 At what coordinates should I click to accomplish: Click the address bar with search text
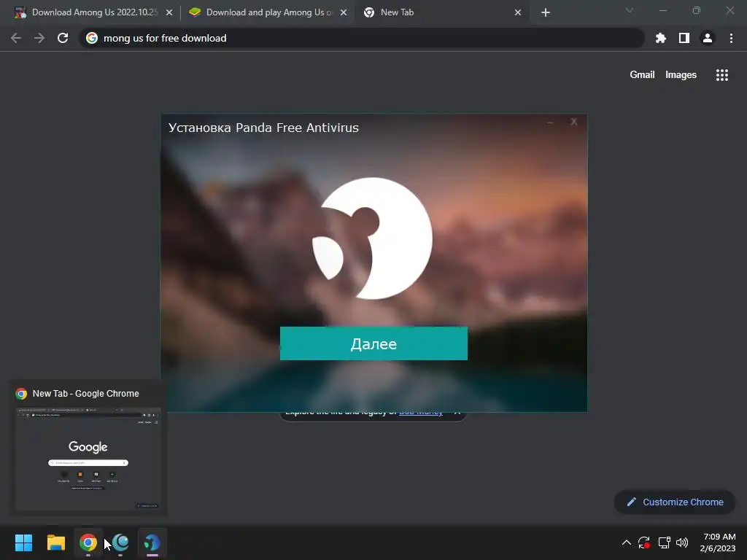(362, 38)
